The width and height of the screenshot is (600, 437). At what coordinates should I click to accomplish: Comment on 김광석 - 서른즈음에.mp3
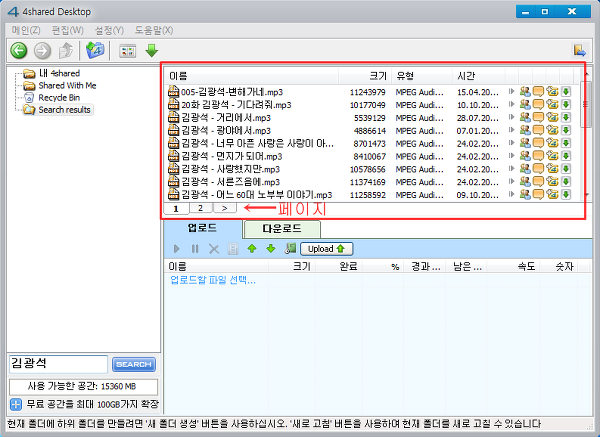click(538, 181)
